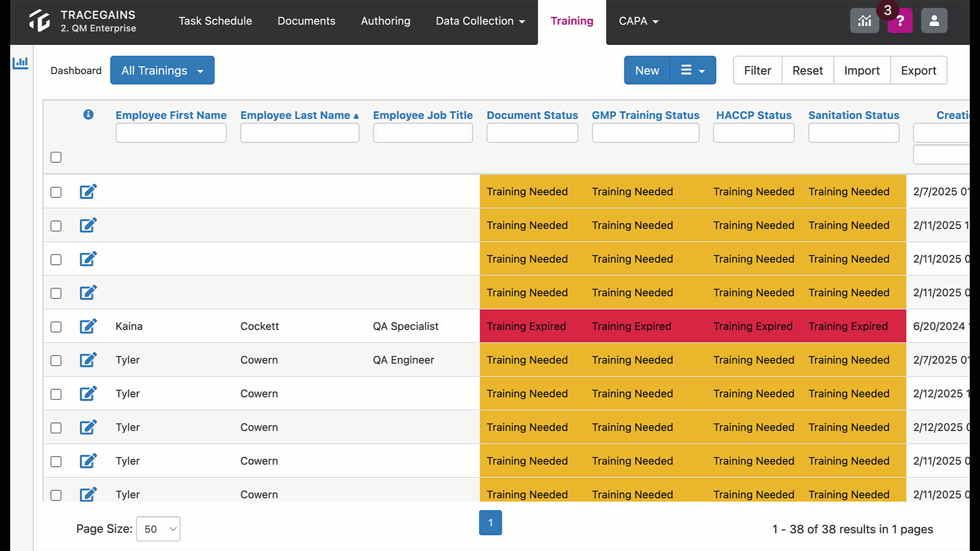This screenshot has height=551, width=980.
Task: Focus the Employee Job Title filter field
Action: point(423,133)
